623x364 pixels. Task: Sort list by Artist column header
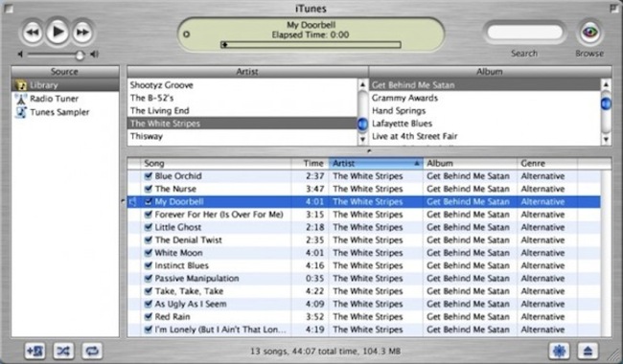[376, 163]
